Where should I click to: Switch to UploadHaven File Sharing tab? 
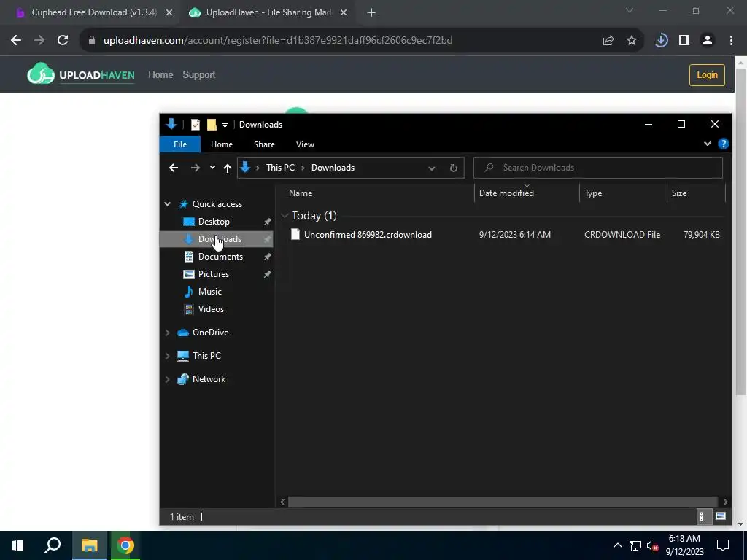coord(268,12)
